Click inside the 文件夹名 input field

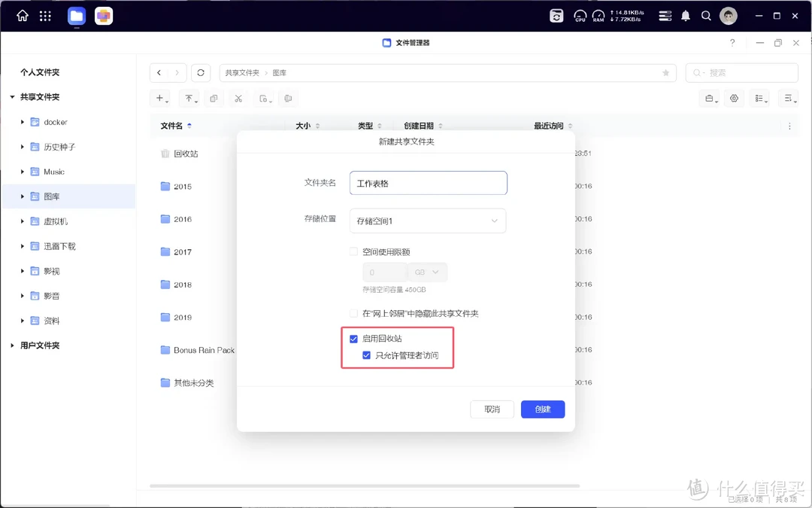tap(428, 183)
